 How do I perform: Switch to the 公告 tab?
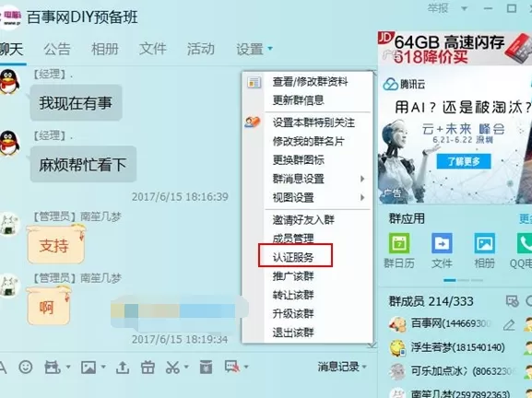(x=57, y=49)
